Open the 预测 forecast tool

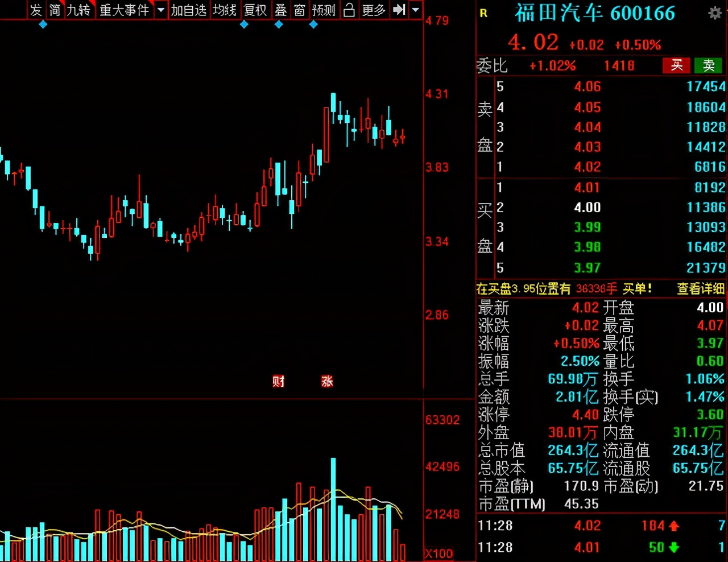tap(324, 10)
